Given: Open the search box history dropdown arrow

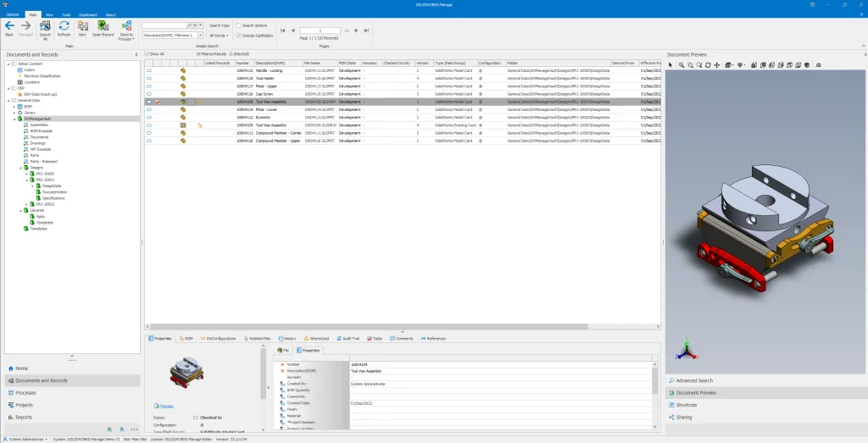Looking at the screenshot, I should (200, 25).
